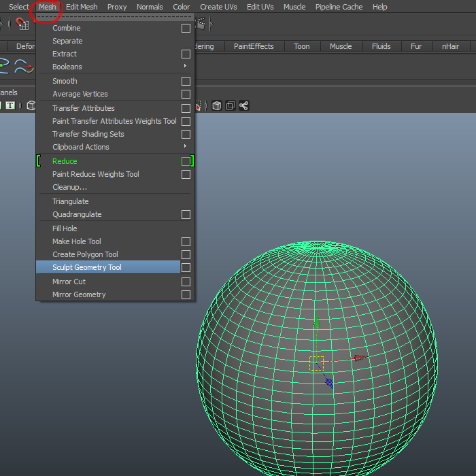Viewport: 476px width, 476px height.
Task: Open the Create UVs menu
Action: tap(218, 7)
